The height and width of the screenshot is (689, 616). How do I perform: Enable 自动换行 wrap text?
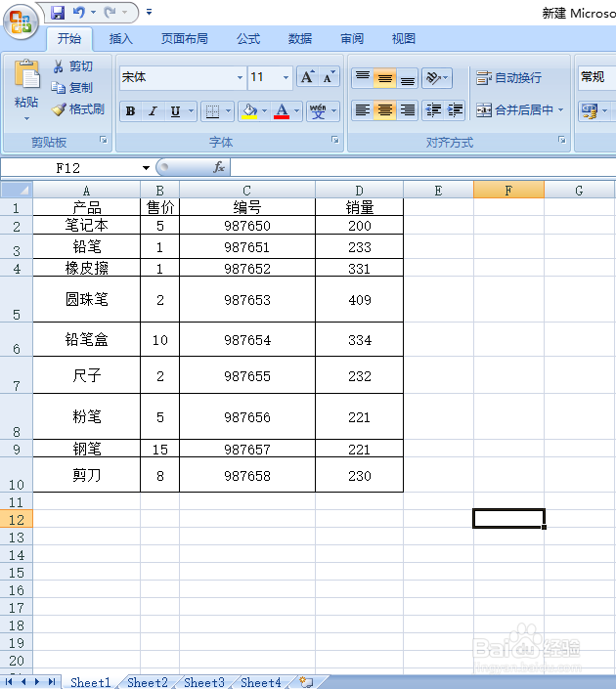[509, 78]
